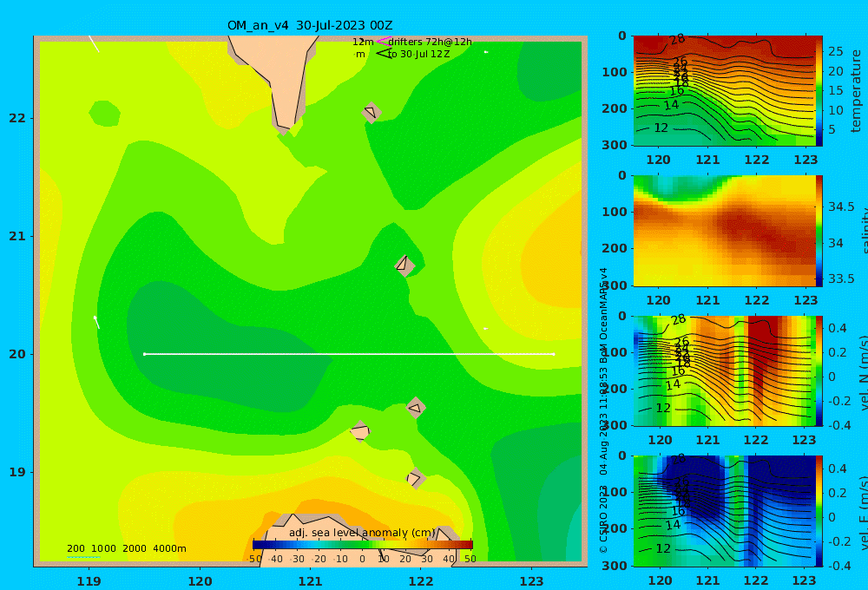Click latitude tick 21 on the main map
The image size is (868, 590).
[x=17, y=236]
